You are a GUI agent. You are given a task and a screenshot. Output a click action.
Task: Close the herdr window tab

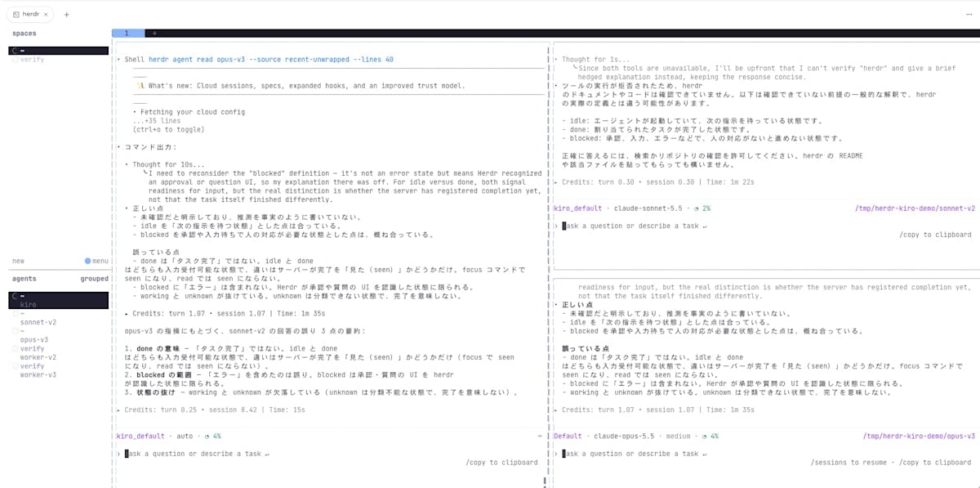46,14
